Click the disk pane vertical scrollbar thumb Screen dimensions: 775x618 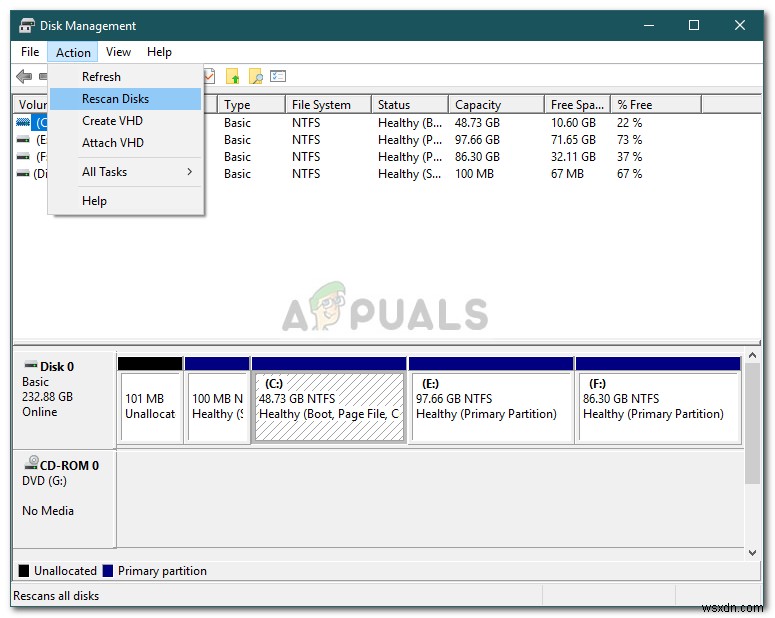tap(752, 424)
